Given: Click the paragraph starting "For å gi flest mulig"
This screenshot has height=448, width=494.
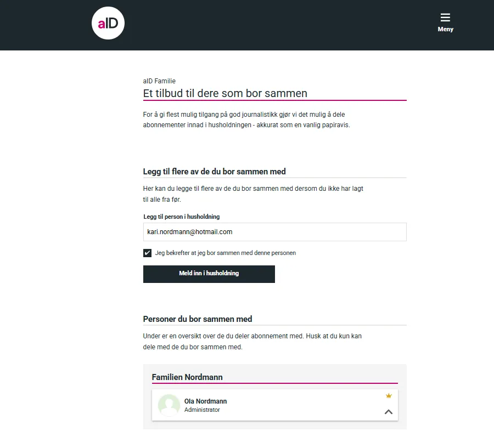Looking at the screenshot, I should (246, 120).
